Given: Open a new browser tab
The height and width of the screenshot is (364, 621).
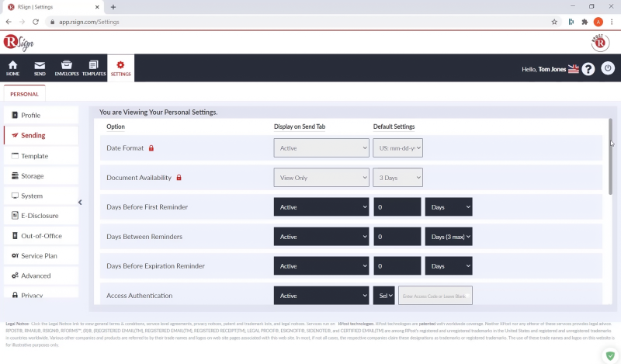Looking at the screenshot, I should [x=113, y=7].
